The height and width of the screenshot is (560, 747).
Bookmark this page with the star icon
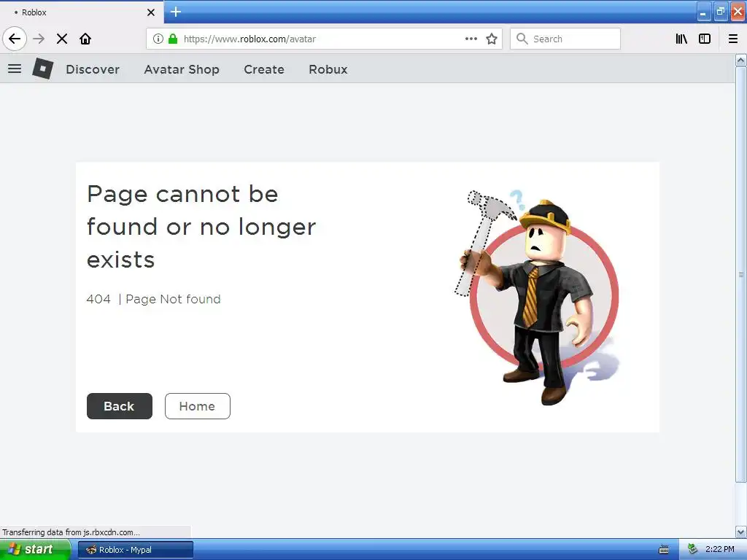pyautogui.click(x=492, y=39)
